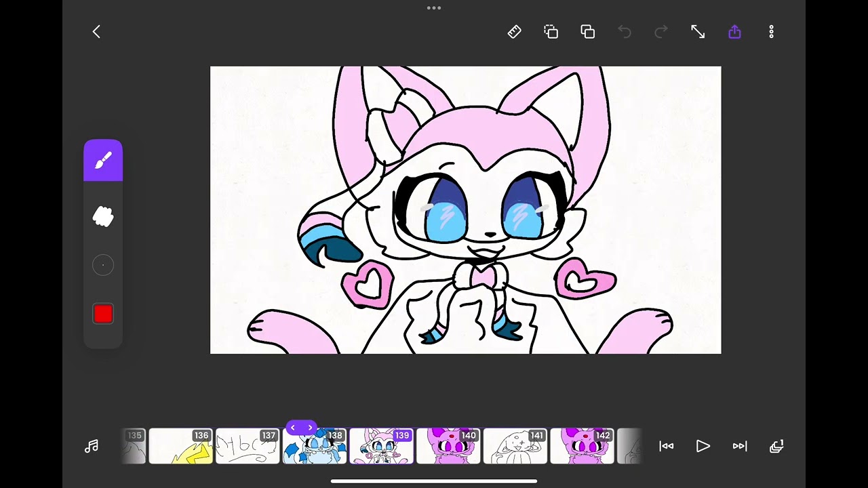
Task: Tap the purple frame insert handle
Action: click(x=301, y=428)
